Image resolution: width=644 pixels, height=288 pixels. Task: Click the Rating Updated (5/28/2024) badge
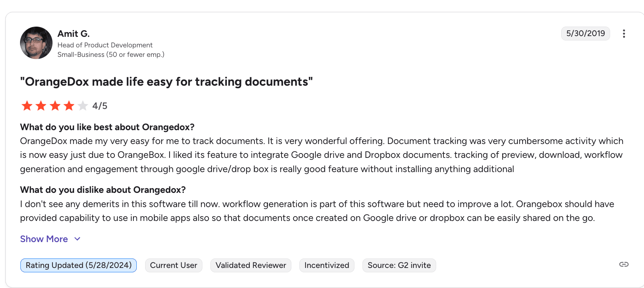[x=78, y=265]
